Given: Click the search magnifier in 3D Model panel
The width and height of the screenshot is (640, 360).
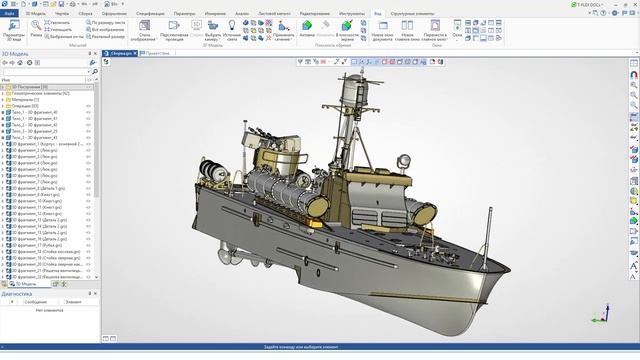Looking at the screenshot, I should (95, 71).
